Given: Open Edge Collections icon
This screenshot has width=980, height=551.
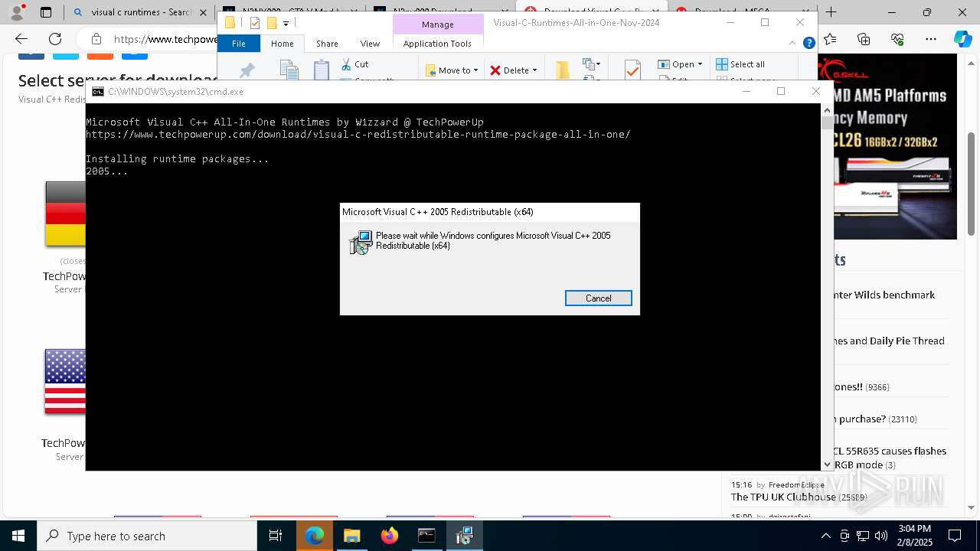Looking at the screenshot, I should (x=864, y=39).
